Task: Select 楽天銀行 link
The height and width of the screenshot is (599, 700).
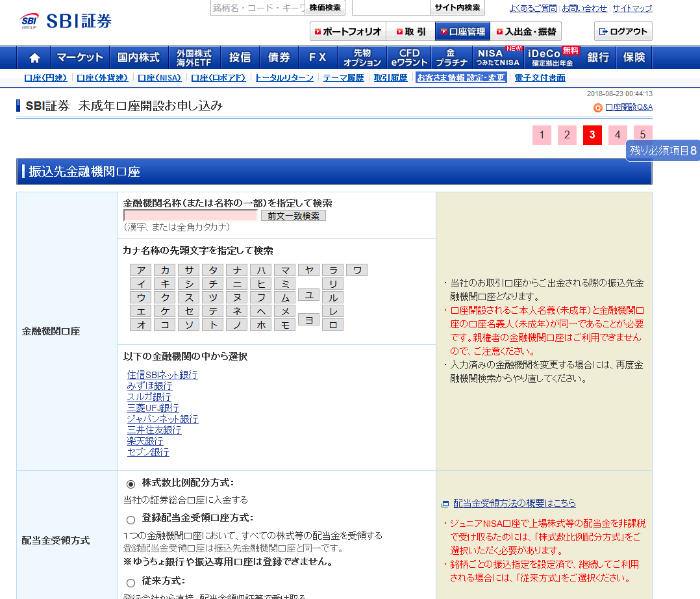Action: point(145,441)
